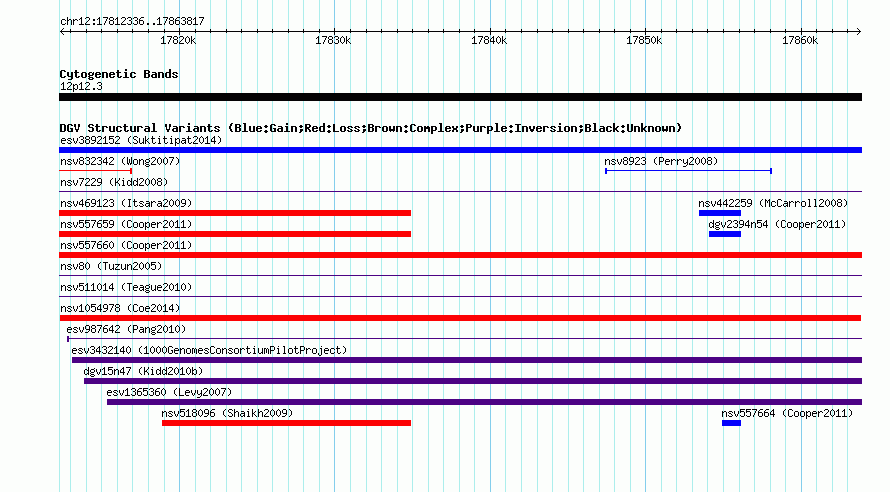
Task: Select the nsv557659 (Cooper2011) label
Action: [126, 224]
